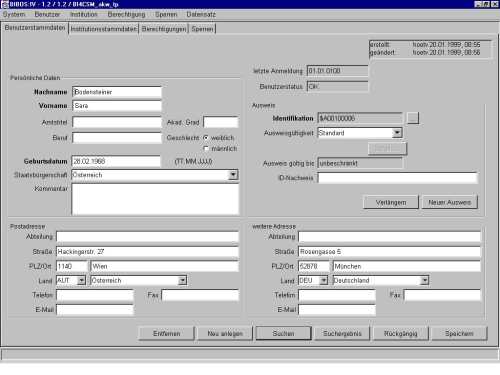The width and height of the screenshot is (500, 375).
Task: Switch to the Sperren tab
Action: point(202,29)
